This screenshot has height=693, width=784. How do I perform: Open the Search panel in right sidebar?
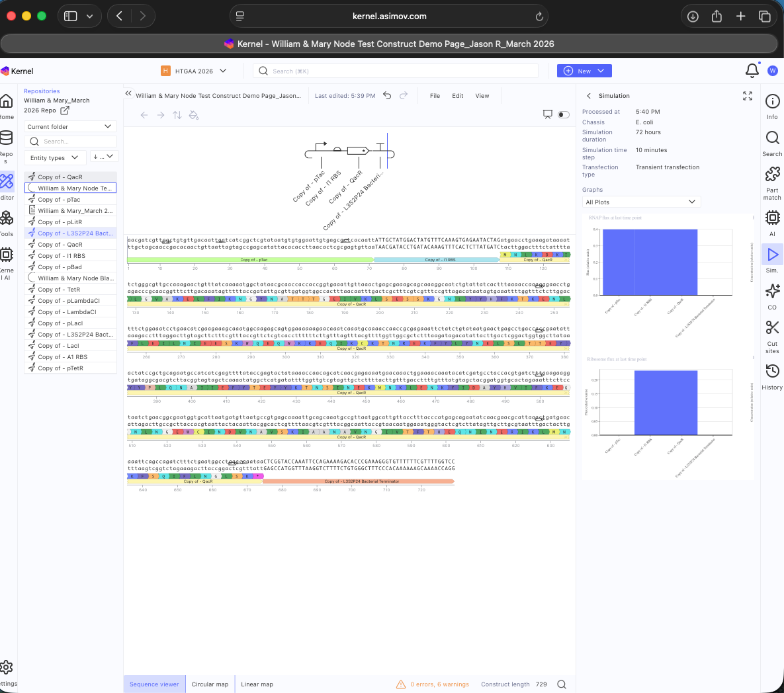(772, 138)
